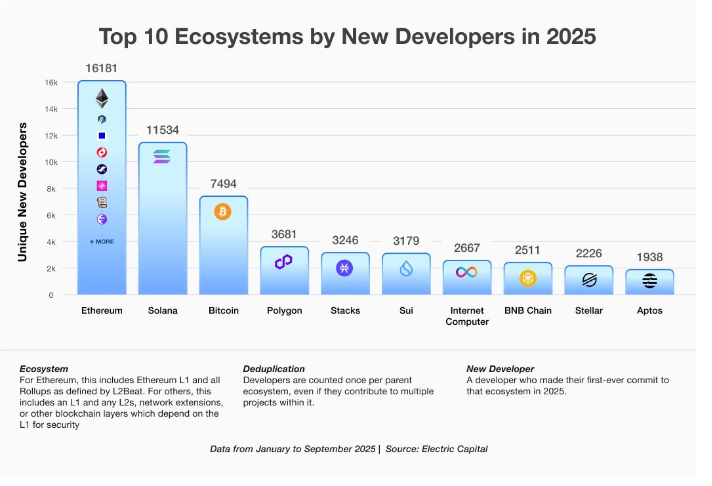Image resolution: width=712 pixels, height=486 pixels.
Task: Click the 'Deduplication' heading
Action: (x=272, y=369)
